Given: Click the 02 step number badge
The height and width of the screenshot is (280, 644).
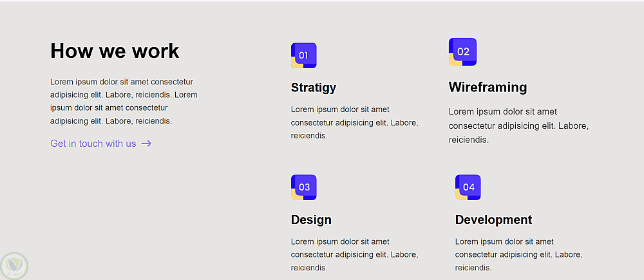Looking at the screenshot, I should tap(463, 51).
